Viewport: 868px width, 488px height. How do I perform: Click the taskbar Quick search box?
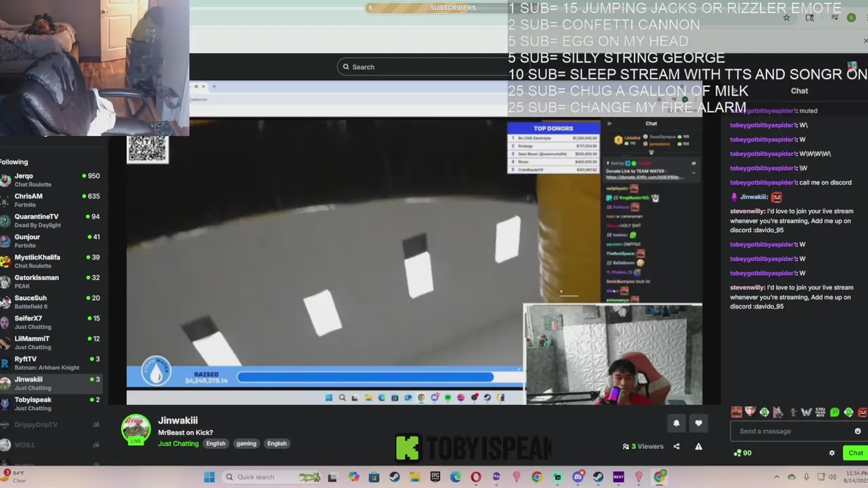coord(272,477)
